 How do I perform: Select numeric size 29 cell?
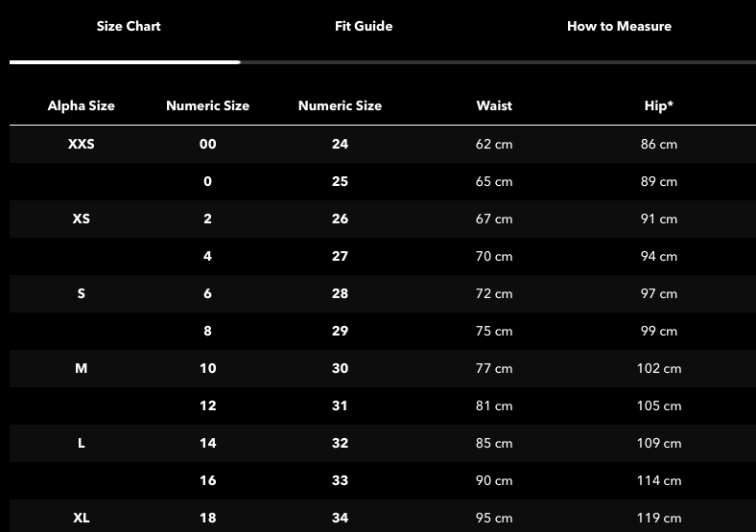click(340, 331)
